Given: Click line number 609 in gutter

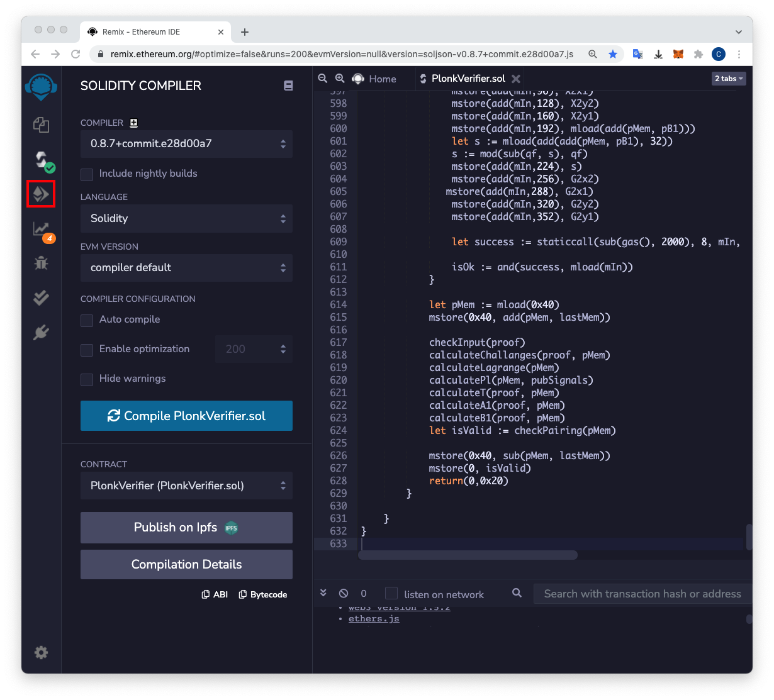Looking at the screenshot, I should (x=338, y=242).
